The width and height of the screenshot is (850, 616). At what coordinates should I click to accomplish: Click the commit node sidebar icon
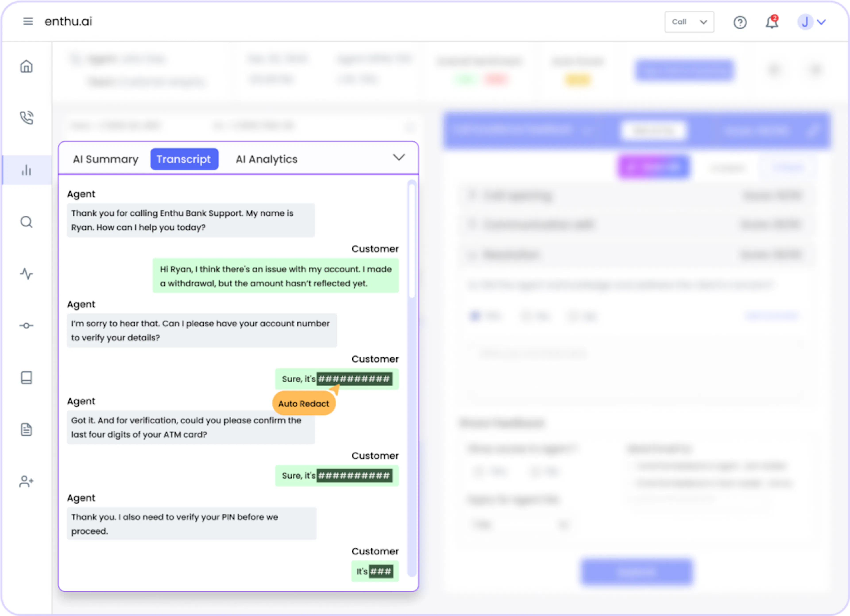tap(26, 326)
